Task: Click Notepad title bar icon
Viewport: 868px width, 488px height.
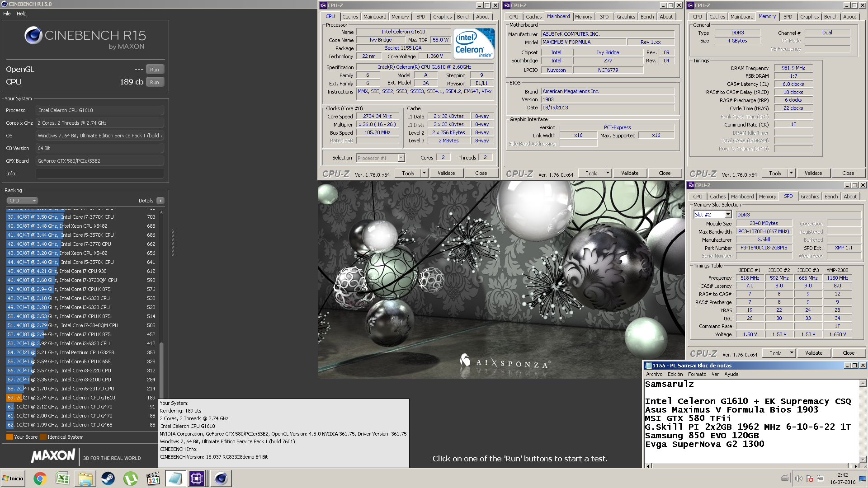Action: click(x=648, y=366)
